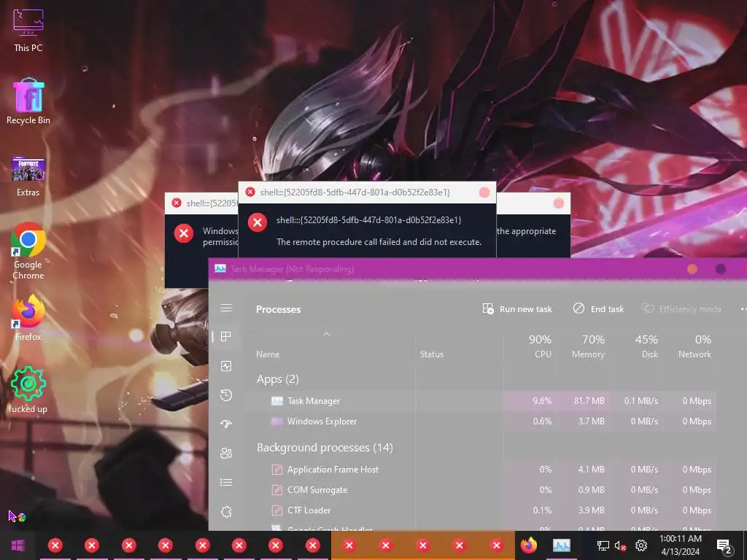
Task: Click the settings gear tray icon
Action: (x=641, y=545)
